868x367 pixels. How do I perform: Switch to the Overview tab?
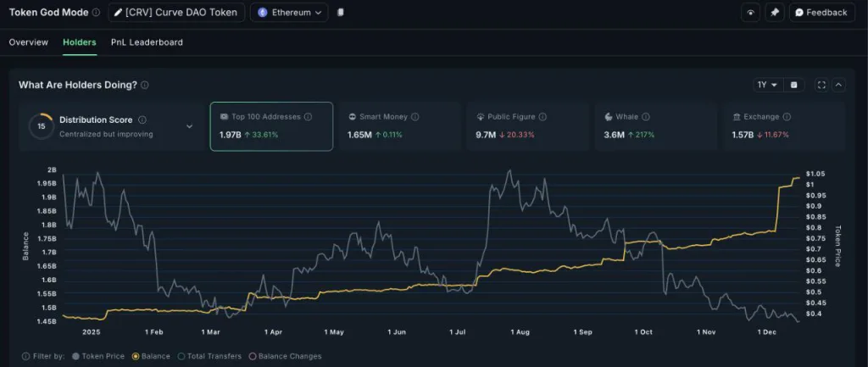coord(28,42)
